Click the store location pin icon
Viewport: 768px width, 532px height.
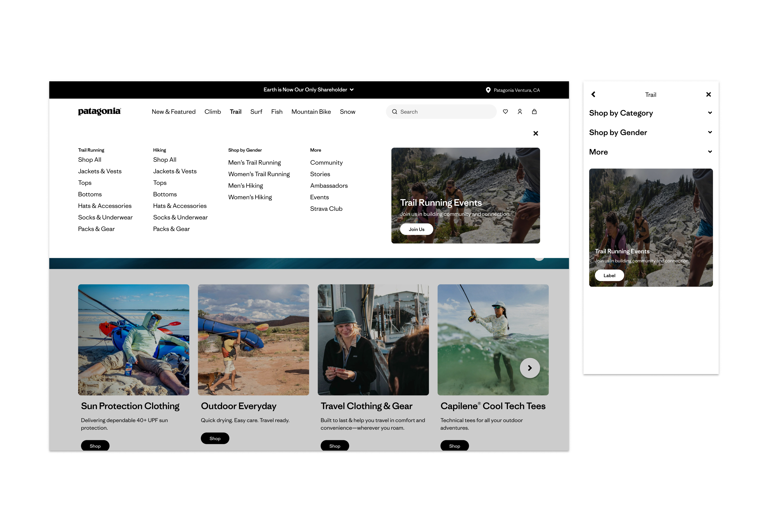[x=488, y=90]
